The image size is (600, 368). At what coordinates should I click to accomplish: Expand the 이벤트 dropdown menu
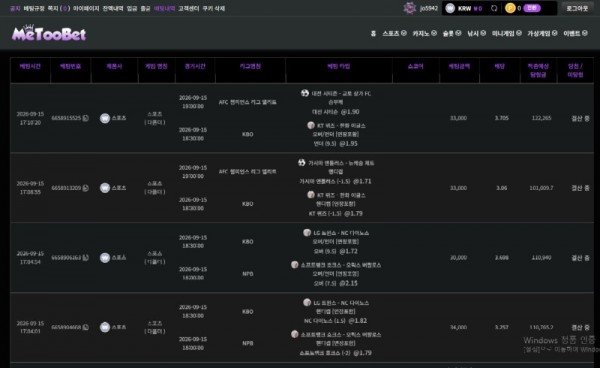click(575, 34)
